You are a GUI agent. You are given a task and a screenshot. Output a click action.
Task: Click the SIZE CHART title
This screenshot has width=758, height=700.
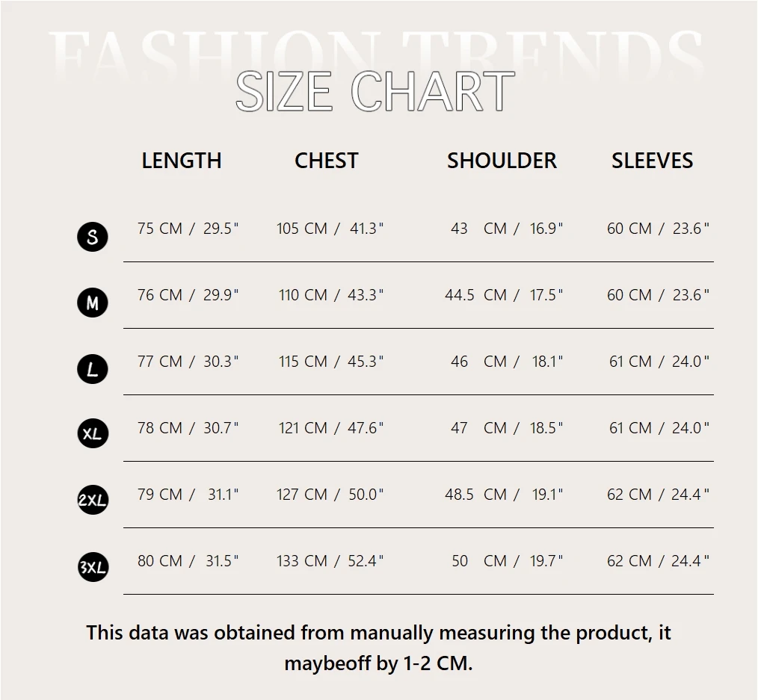[375, 91]
